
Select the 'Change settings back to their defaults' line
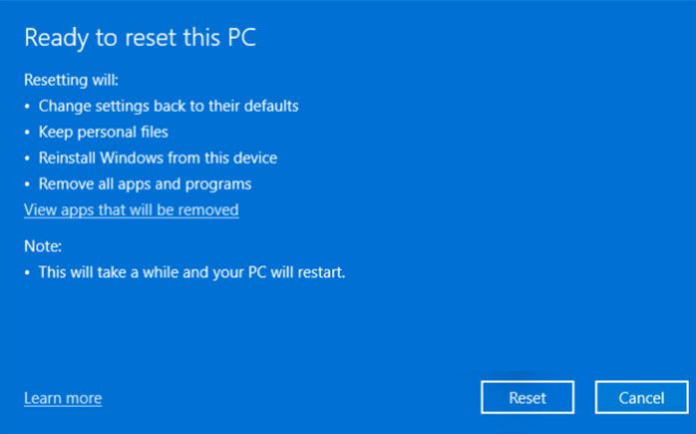point(169,105)
